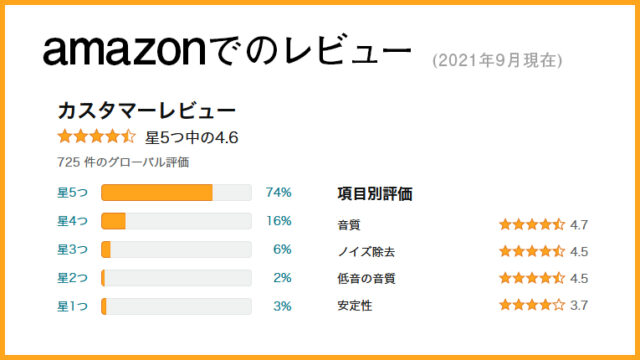Click the 安定性 star rating icons
640x360 pixels.
[x=532, y=305]
